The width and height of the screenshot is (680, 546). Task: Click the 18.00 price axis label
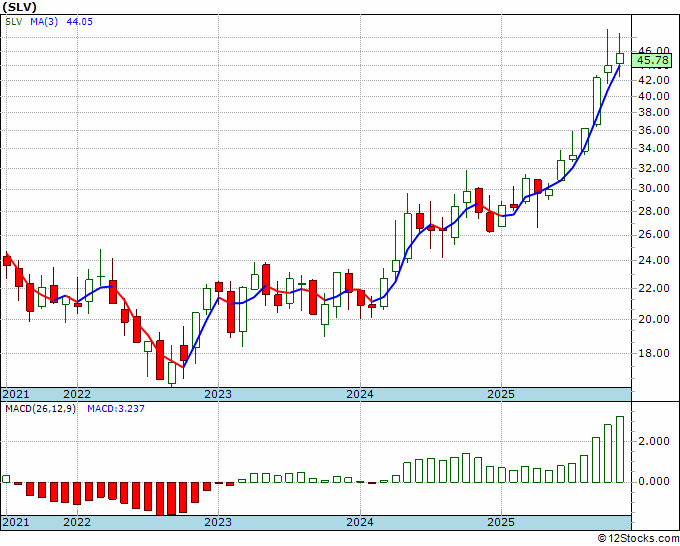pos(654,353)
